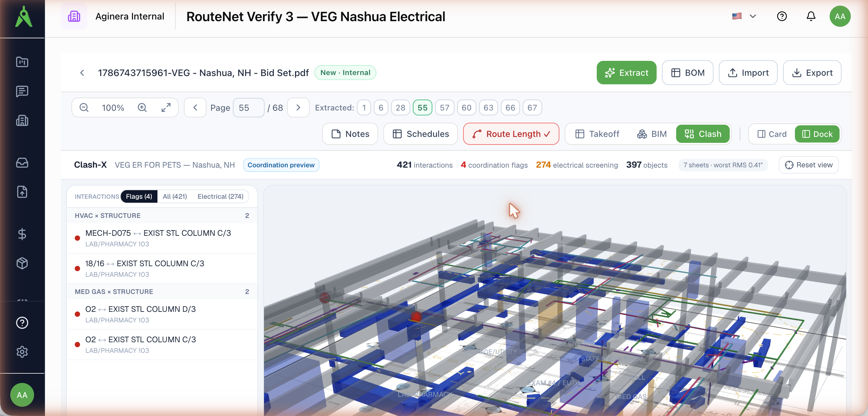Jump to extracted page 1
868x416 pixels.
(x=364, y=107)
